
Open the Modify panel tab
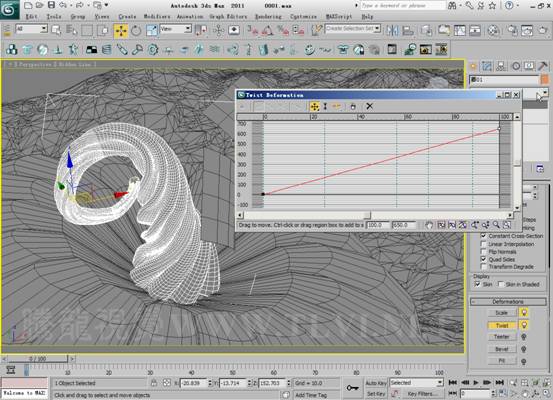(487, 66)
